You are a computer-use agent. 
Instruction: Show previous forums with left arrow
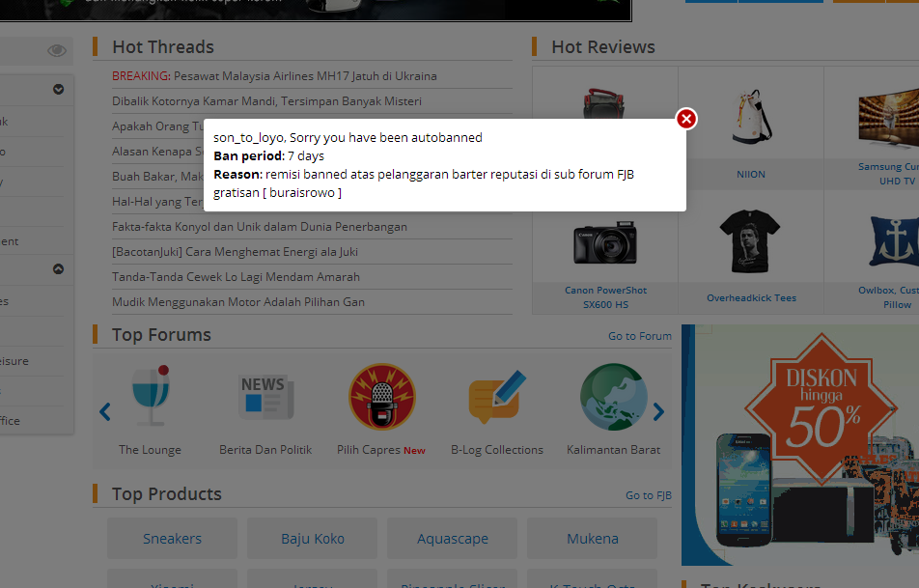pyautogui.click(x=105, y=411)
